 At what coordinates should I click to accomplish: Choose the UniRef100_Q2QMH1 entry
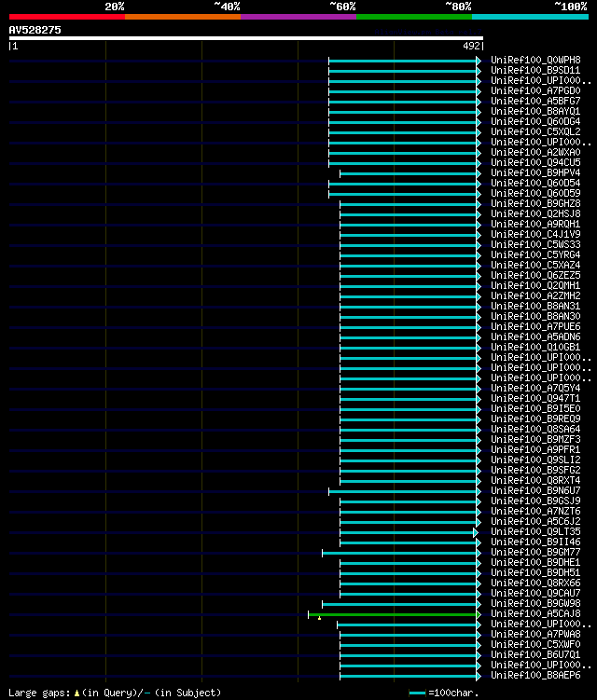point(535,286)
